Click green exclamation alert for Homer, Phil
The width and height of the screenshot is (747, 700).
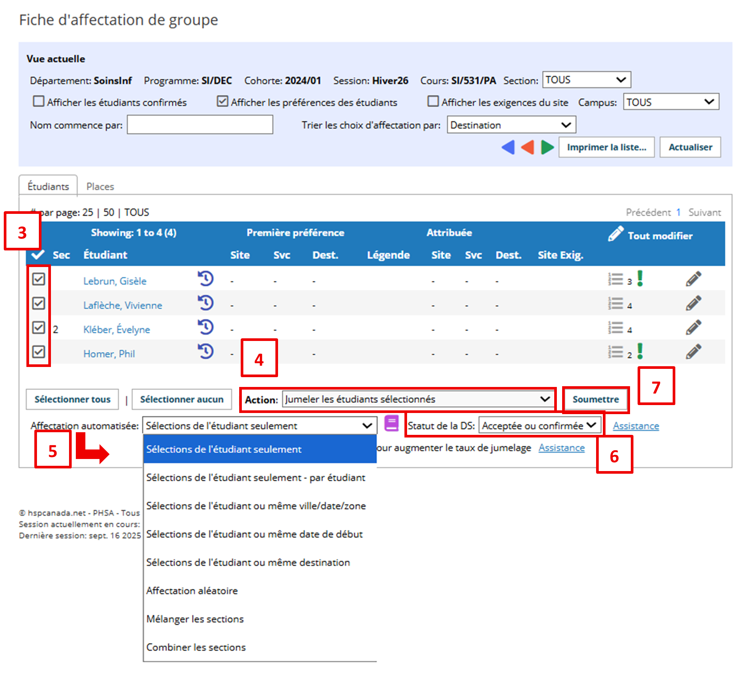640,351
